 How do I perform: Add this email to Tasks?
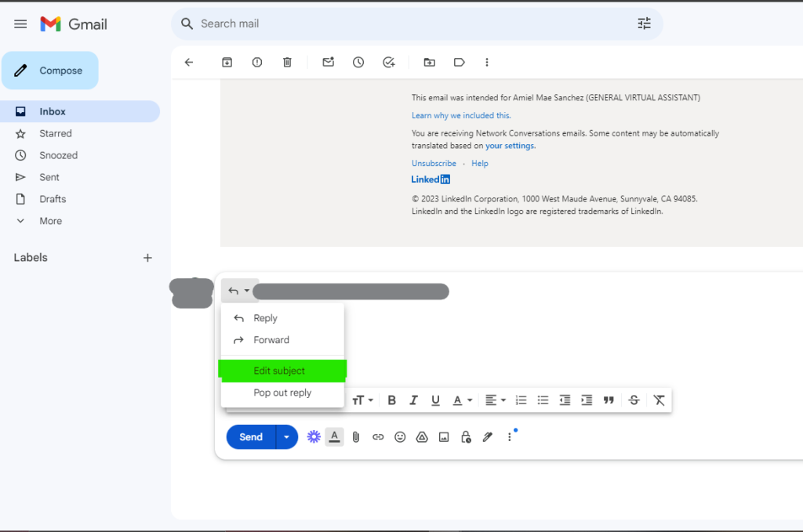pyautogui.click(x=389, y=63)
